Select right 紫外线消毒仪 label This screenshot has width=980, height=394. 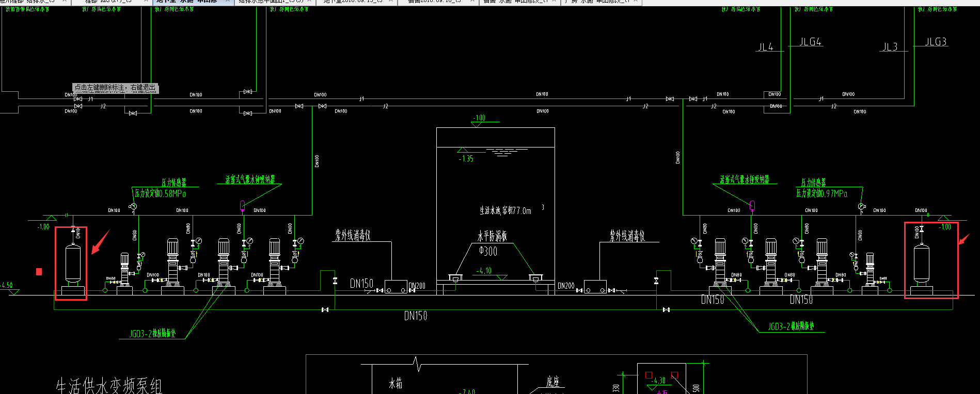(627, 236)
